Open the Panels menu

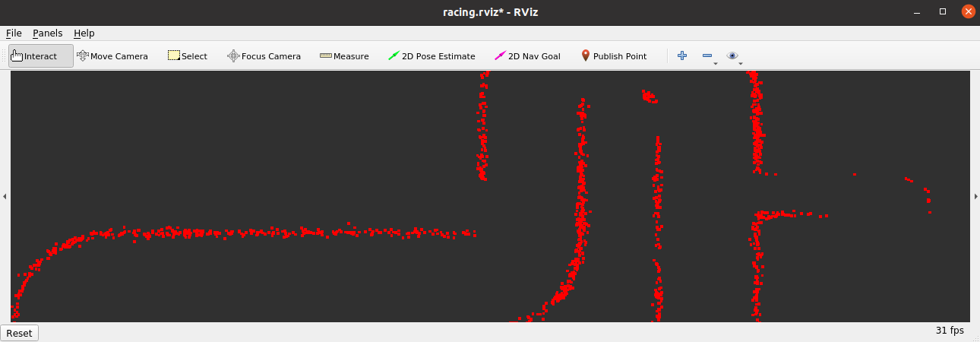click(x=47, y=33)
